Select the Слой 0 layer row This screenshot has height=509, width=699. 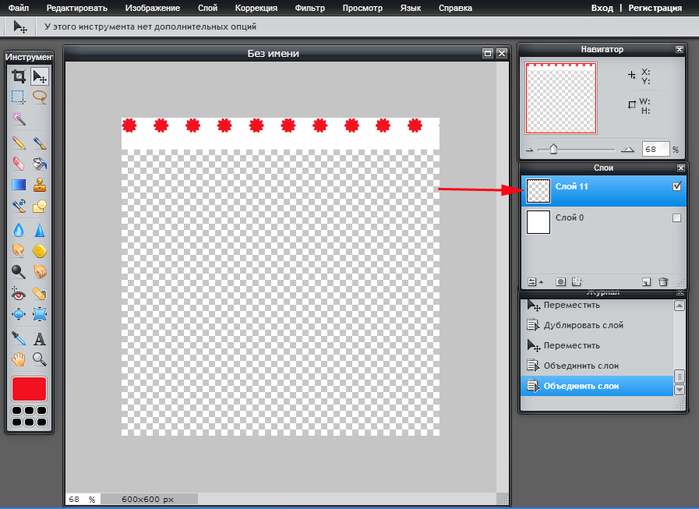pos(604,222)
